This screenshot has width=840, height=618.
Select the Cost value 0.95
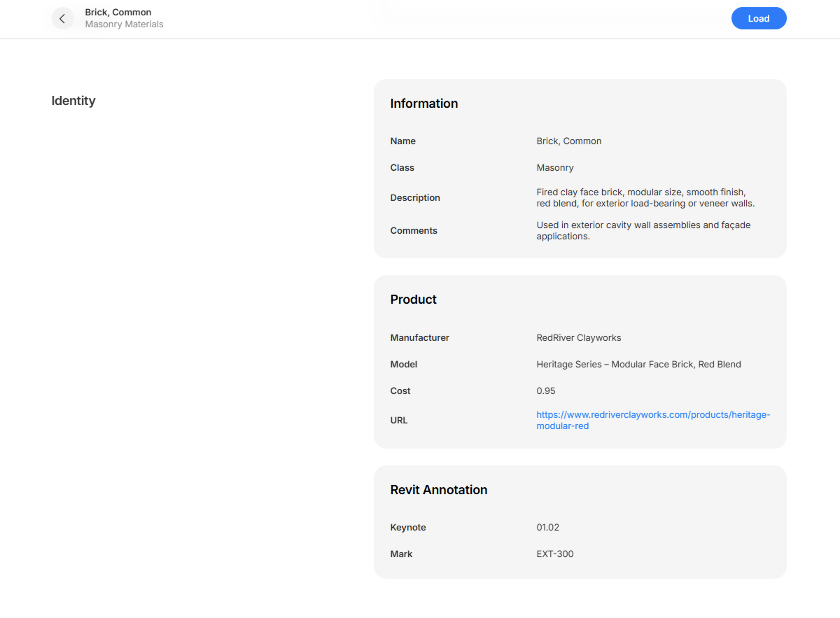546,391
